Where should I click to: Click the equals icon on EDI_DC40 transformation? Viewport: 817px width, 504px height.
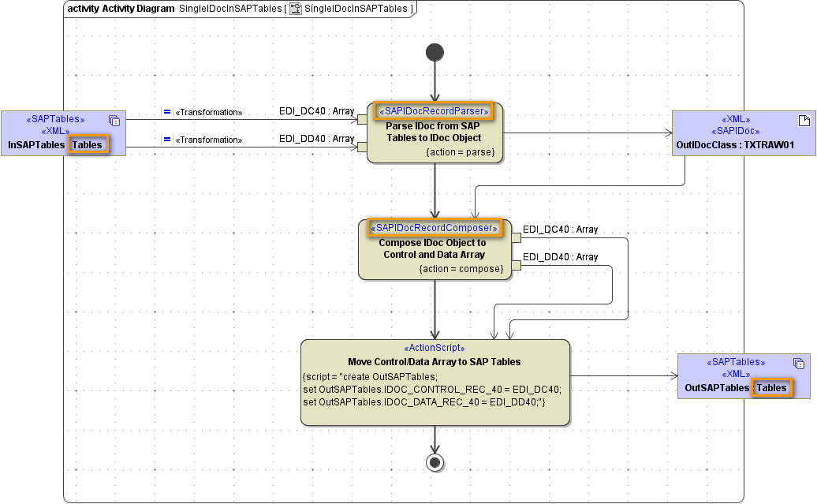point(166,111)
